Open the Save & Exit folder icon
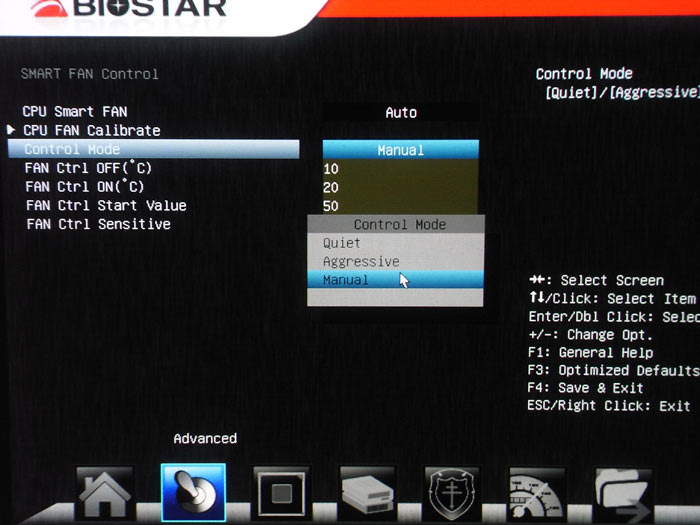This screenshot has width=700, height=525. [623, 493]
